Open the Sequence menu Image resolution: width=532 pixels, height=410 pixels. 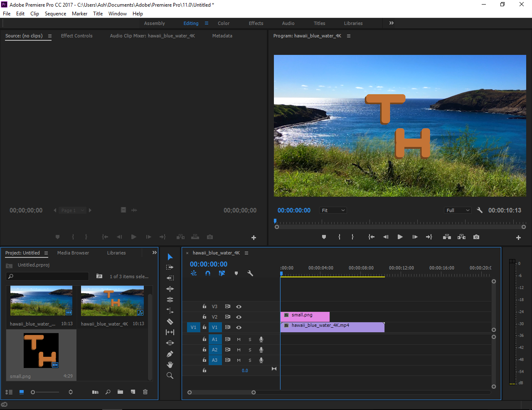(x=55, y=13)
